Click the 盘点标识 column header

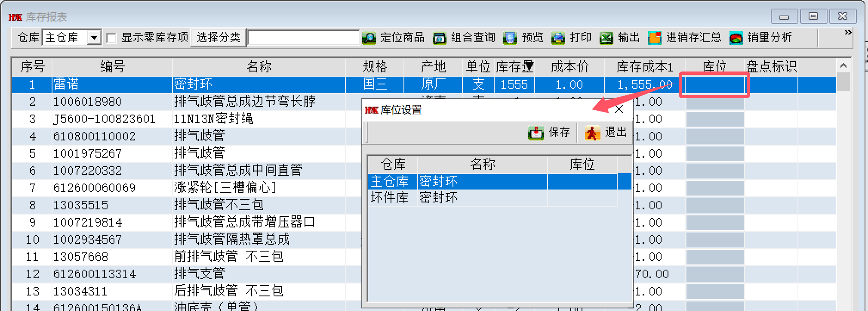coord(771,67)
